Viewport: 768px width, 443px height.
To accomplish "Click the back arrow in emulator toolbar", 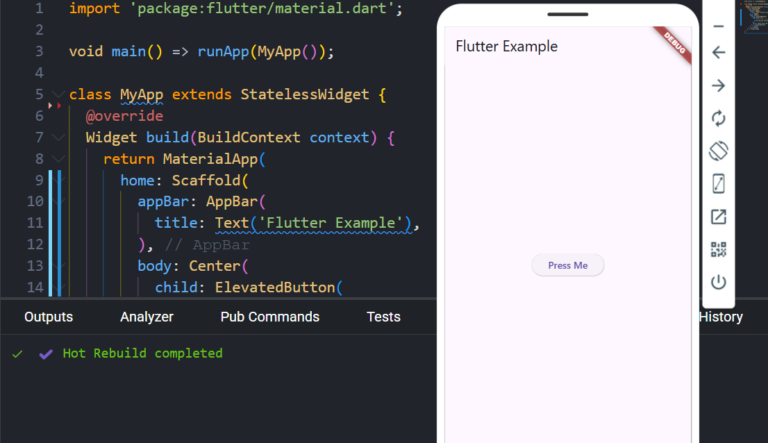I will (718, 53).
